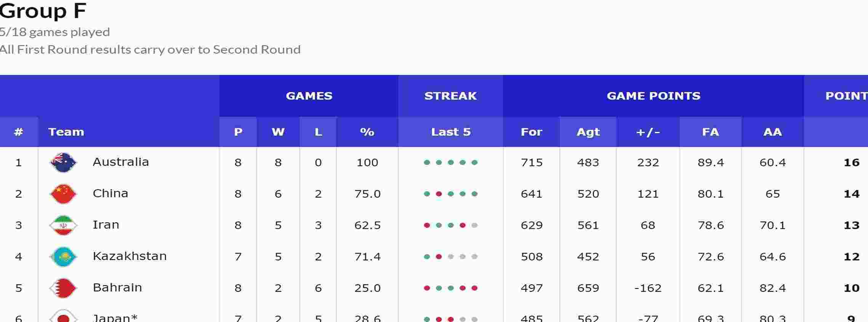Sort by the W wins column header
This screenshot has width=868, height=322.
click(278, 132)
